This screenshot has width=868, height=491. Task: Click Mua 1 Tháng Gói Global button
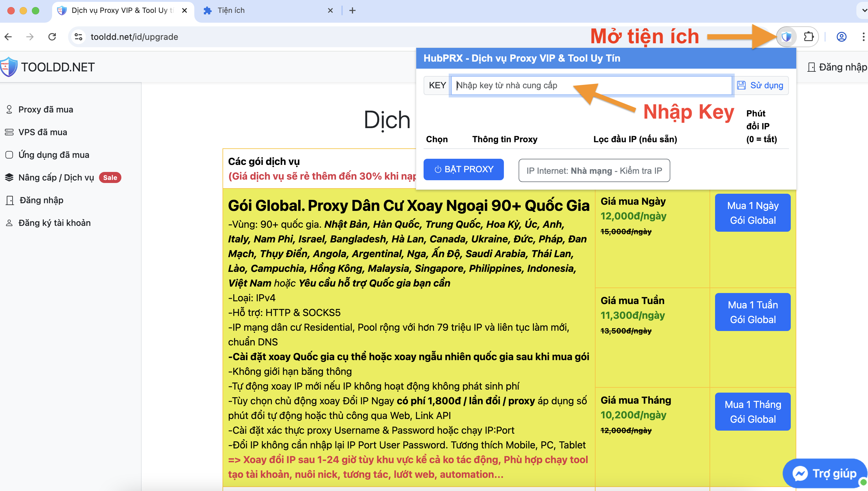point(752,411)
